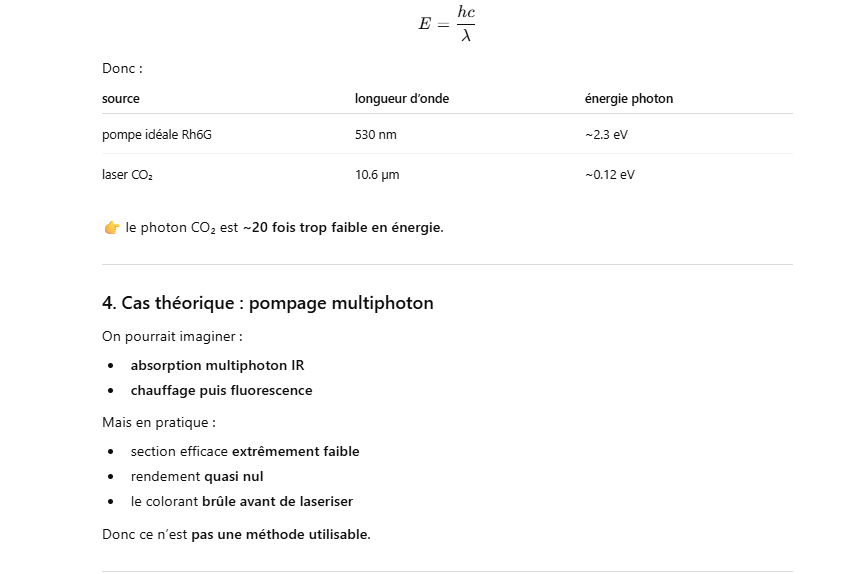Select the "laser CO₂" table cell
Viewport: 850px width, 574px height.
(x=127, y=175)
